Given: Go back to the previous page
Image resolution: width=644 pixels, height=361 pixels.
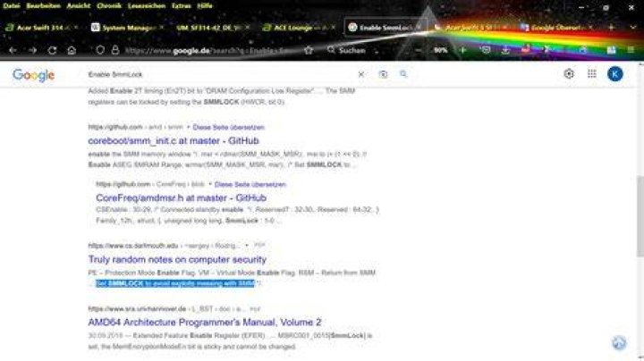Looking at the screenshot, I should (x=13, y=50).
